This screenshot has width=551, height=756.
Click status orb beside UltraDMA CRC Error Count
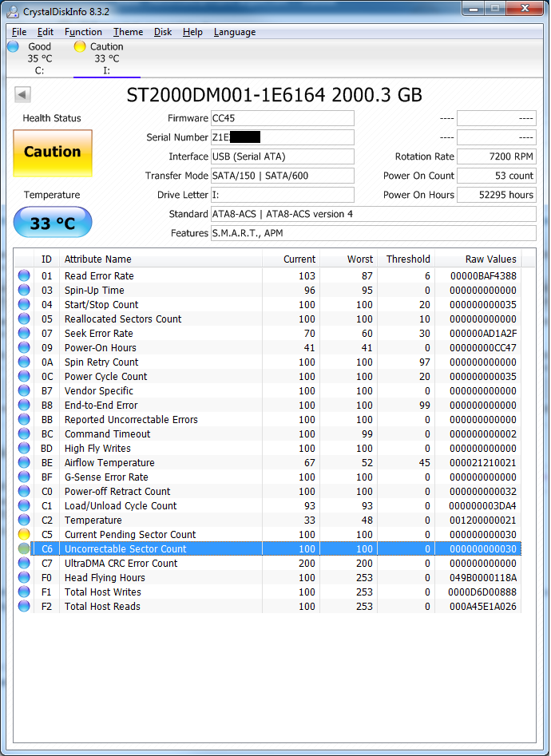click(x=24, y=563)
